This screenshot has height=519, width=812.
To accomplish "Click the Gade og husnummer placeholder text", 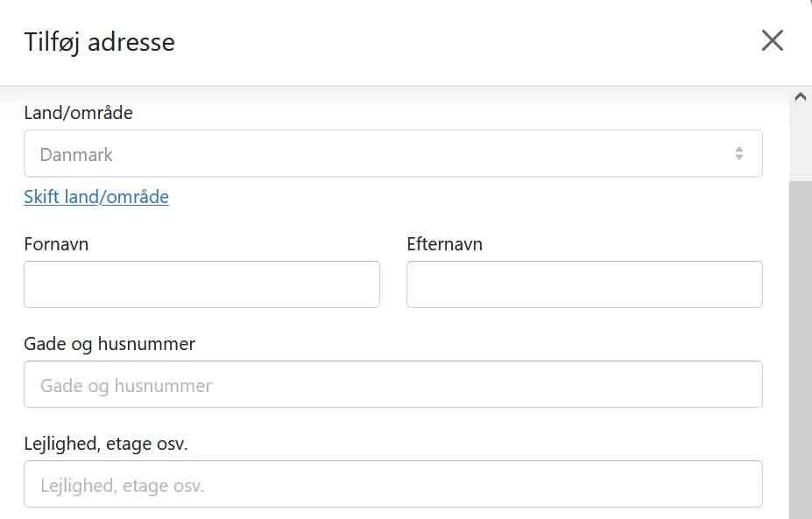I will [x=126, y=385].
